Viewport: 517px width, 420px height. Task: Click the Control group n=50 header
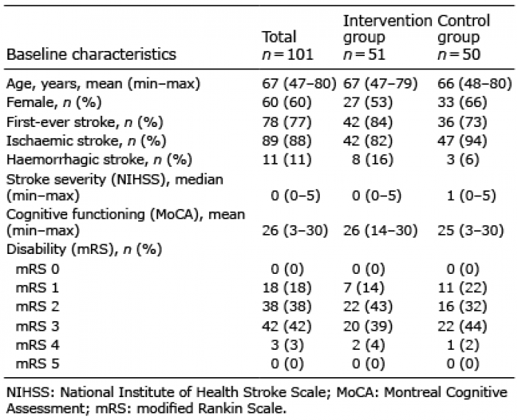(x=464, y=37)
